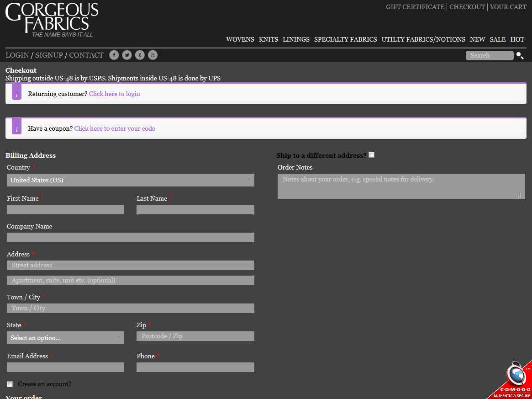Click the Gorgeous Fabrics logo
This screenshot has width=532, height=399.
(x=52, y=20)
